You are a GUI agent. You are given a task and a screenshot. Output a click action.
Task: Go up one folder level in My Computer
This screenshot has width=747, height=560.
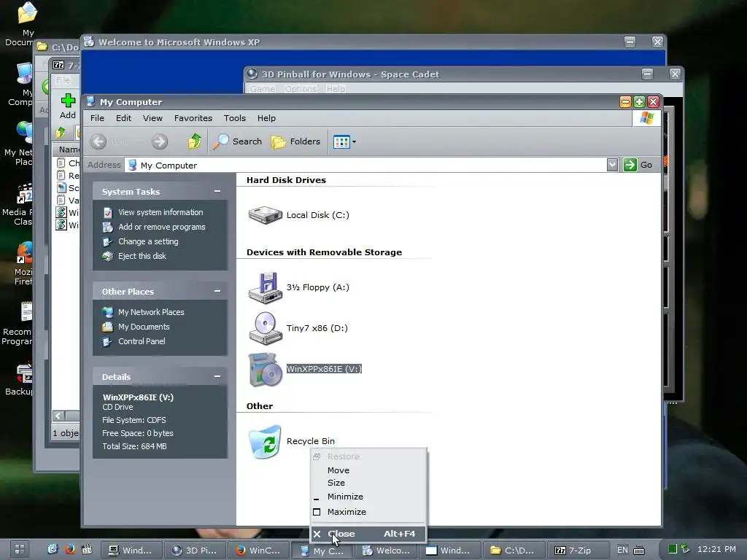coord(194,141)
